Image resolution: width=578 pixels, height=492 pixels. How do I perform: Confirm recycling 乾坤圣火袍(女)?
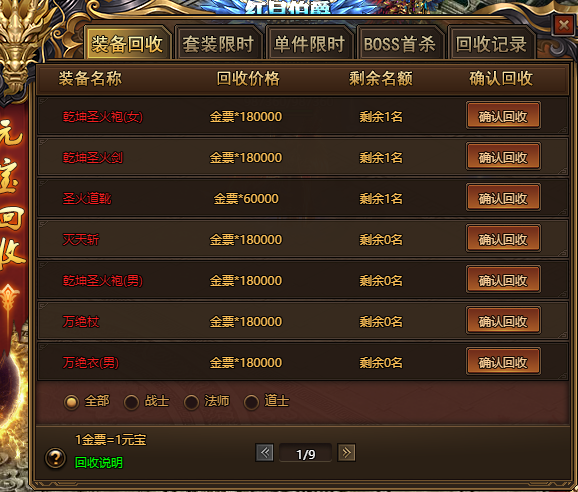(503, 115)
